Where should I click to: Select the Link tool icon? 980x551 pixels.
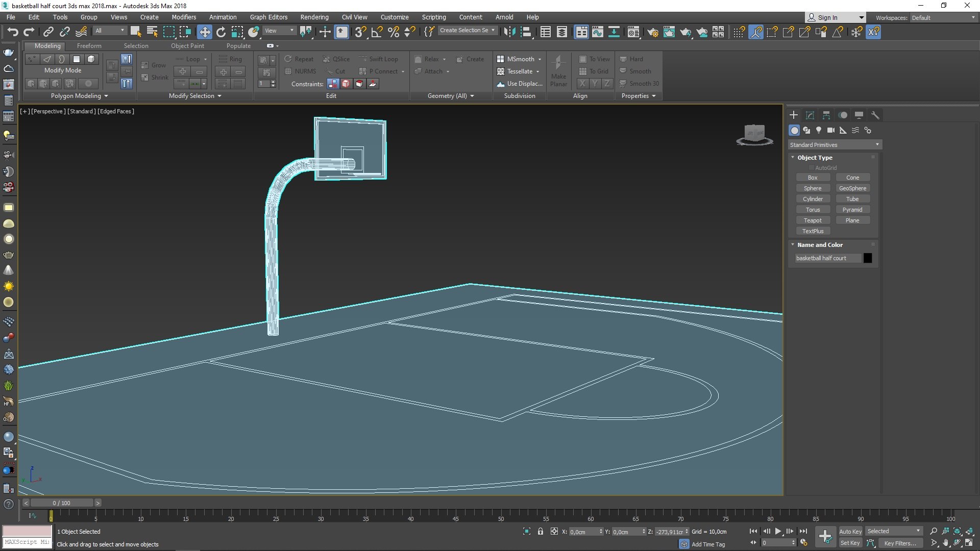point(48,32)
